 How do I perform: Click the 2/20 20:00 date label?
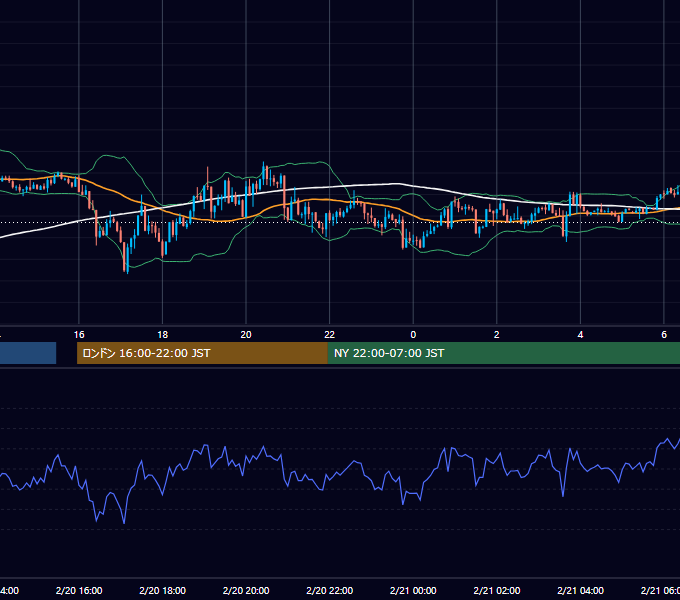(x=246, y=591)
